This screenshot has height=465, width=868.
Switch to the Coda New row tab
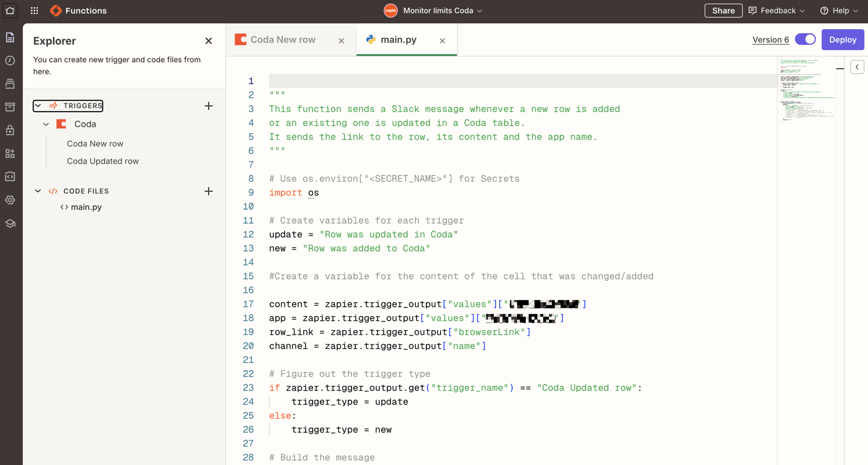[x=282, y=40]
